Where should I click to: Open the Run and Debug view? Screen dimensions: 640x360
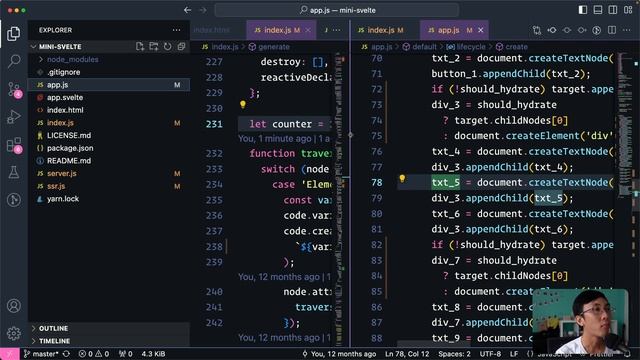13,117
